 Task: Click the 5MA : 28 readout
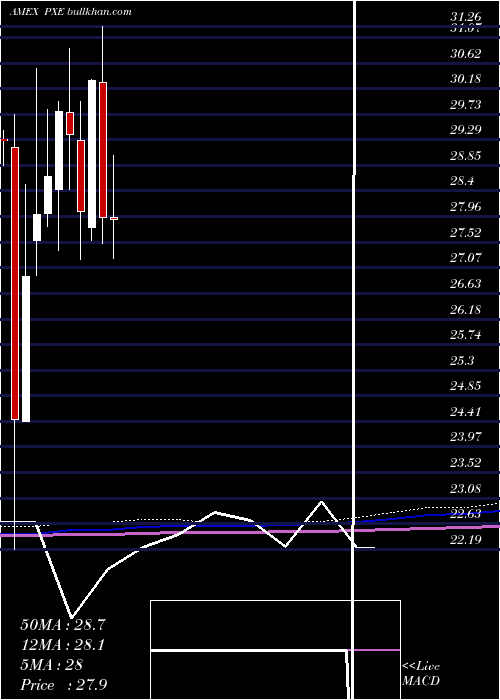[x=52, y=665]
